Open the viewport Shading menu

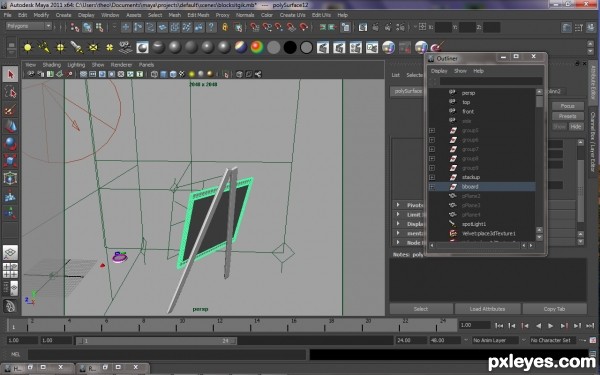(52, 65)
